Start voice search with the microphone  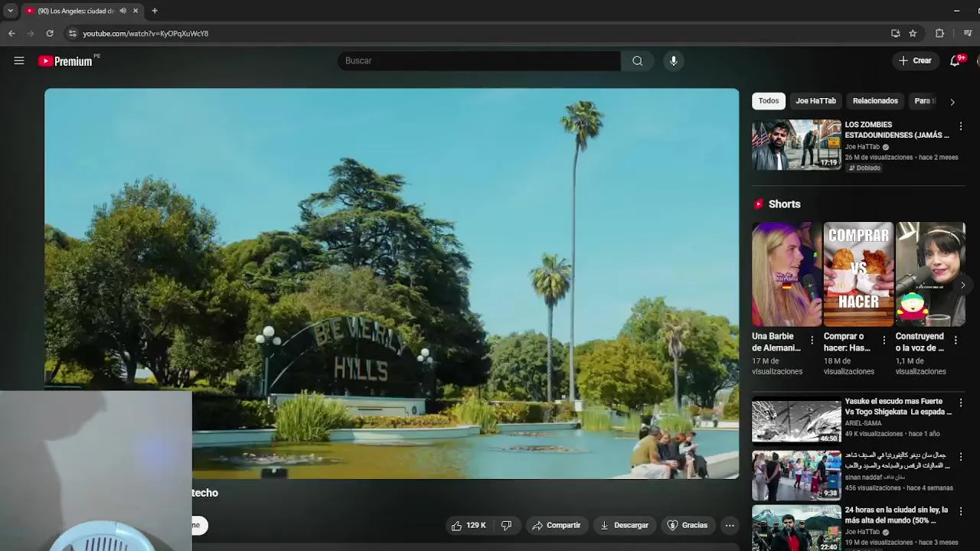click(674, 60)
